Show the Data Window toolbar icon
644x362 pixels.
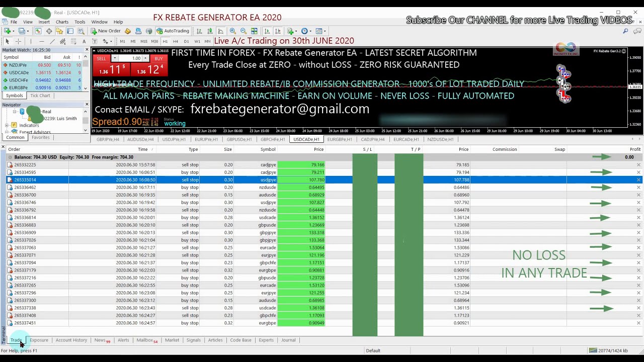[49, 31]
